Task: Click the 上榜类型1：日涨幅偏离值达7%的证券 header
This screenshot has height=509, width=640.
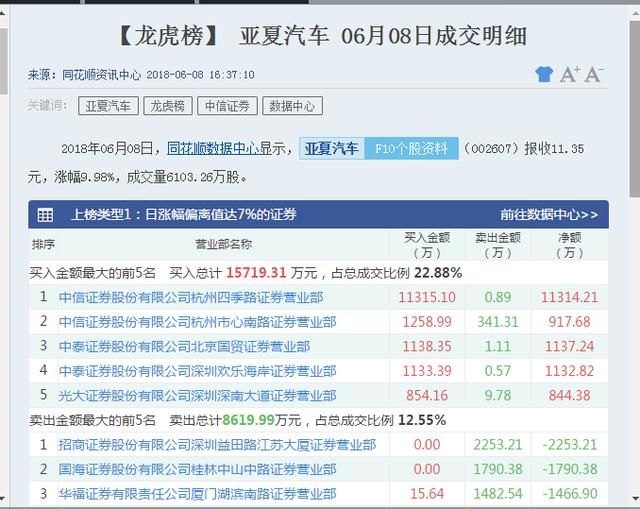Action: [184, 215]
